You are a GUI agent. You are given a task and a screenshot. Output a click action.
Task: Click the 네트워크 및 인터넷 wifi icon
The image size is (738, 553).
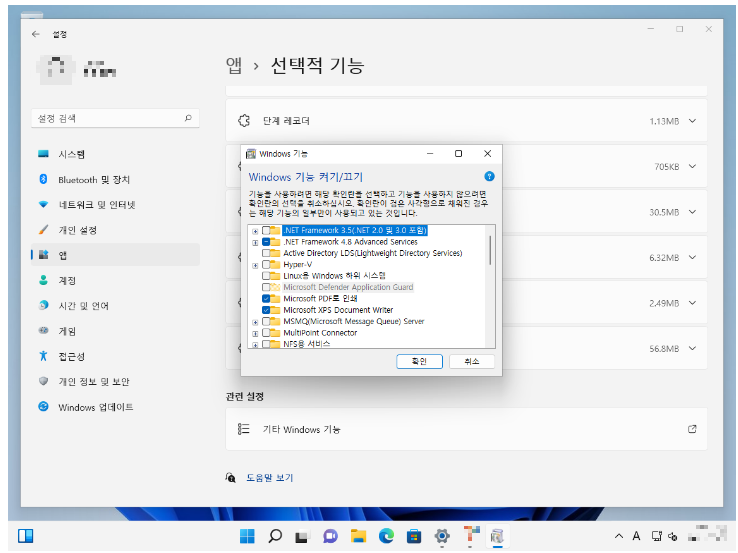point(43,205)
